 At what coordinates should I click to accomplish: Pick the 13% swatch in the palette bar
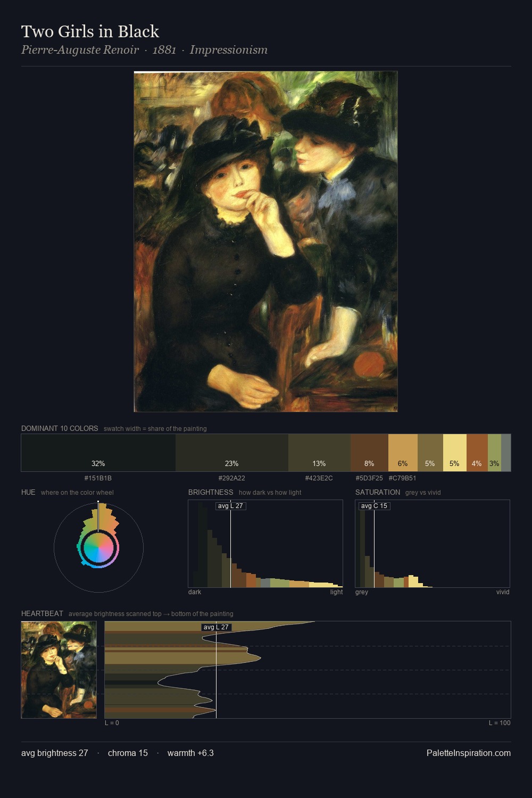(x=319, y=453)
